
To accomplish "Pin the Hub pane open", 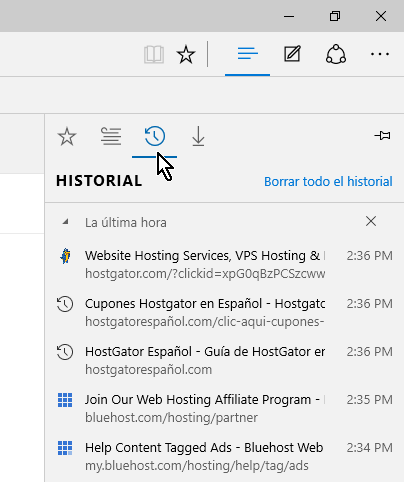I will (x=382, y=135).
